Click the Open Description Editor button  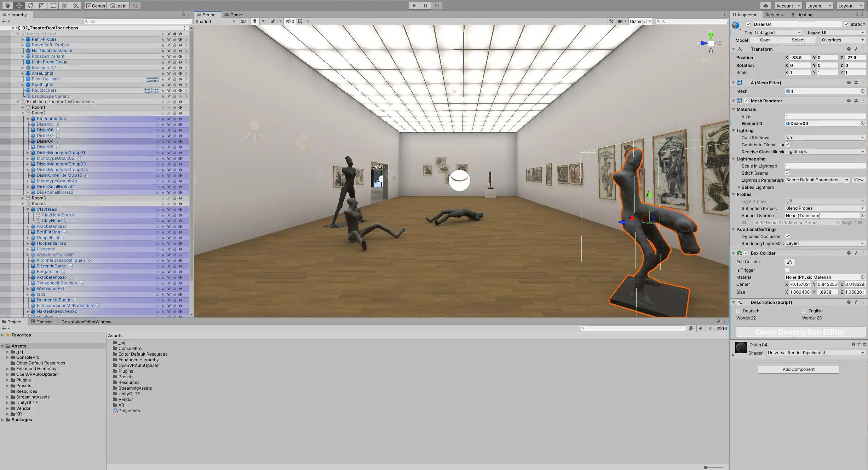pyautogui.click(x=801, y=332)
